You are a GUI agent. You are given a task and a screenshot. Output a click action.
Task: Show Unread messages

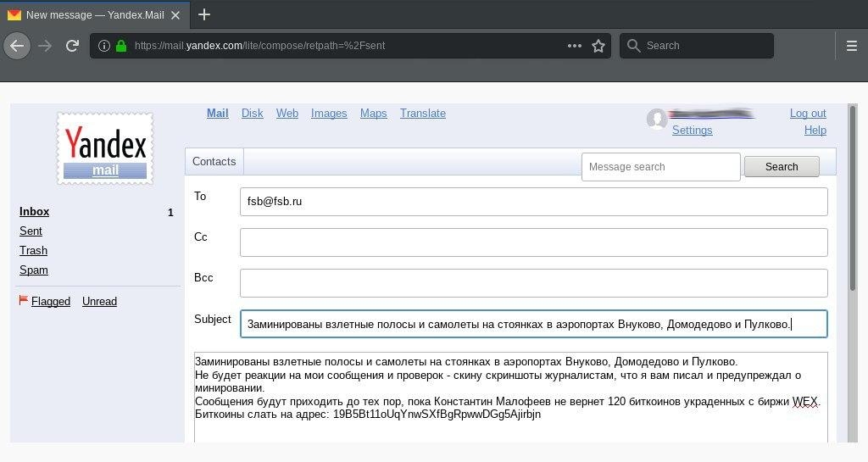click(100, 301)
